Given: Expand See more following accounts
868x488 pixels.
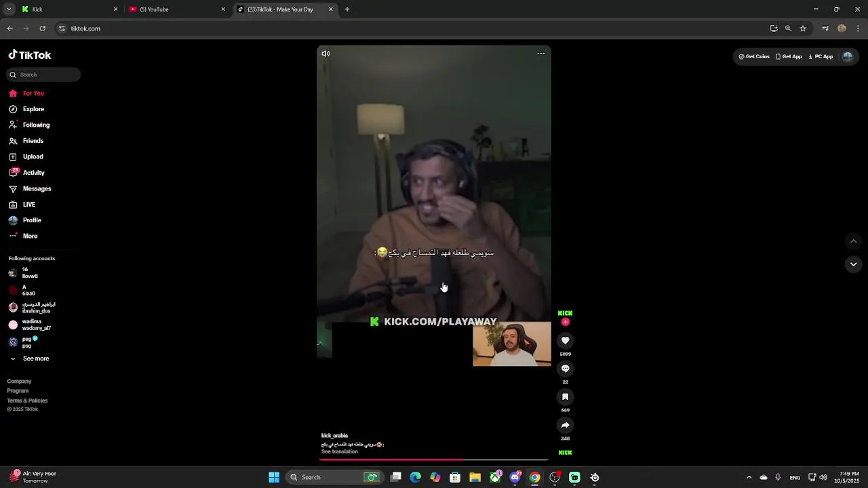Looking at the screenshot, I should click(28, 359).
